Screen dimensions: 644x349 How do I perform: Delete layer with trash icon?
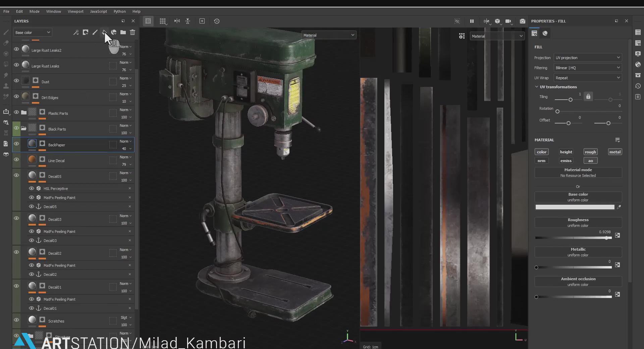click(132, 32)
